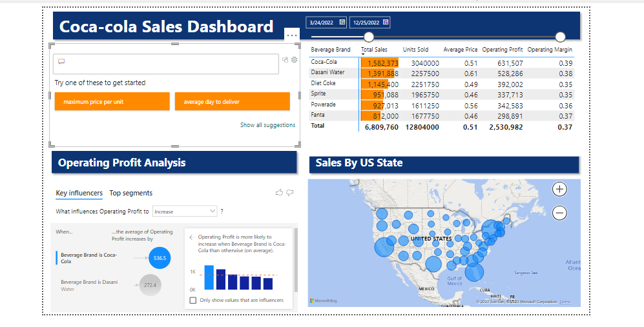644x327 pixels.
Task: Enable Only show values that are influencers
Action: [193, 301]
